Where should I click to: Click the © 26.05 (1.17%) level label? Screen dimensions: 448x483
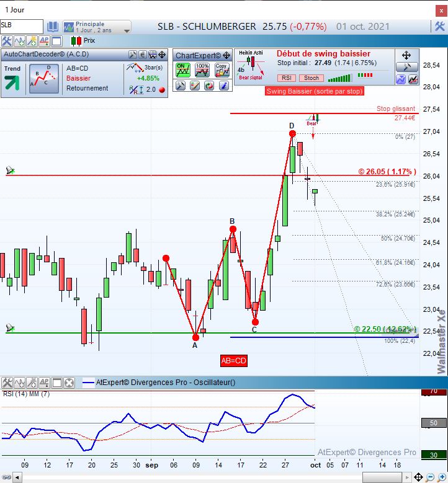(387, 171)
